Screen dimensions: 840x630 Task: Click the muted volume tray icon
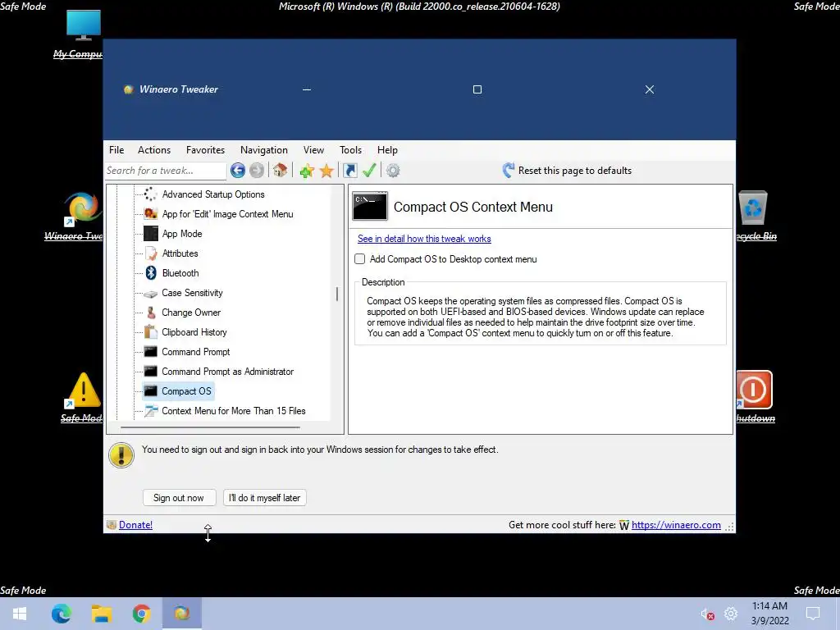coord(707,614)
